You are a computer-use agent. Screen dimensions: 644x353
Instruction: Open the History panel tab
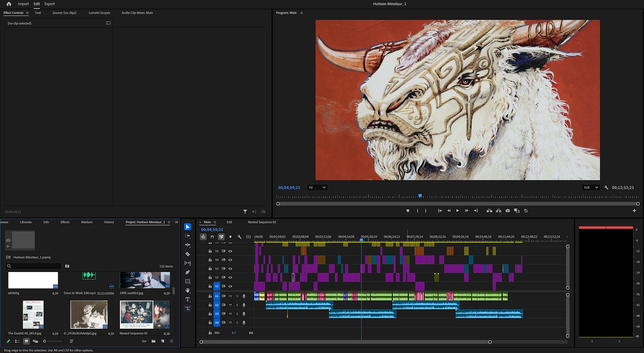point(109,222)
